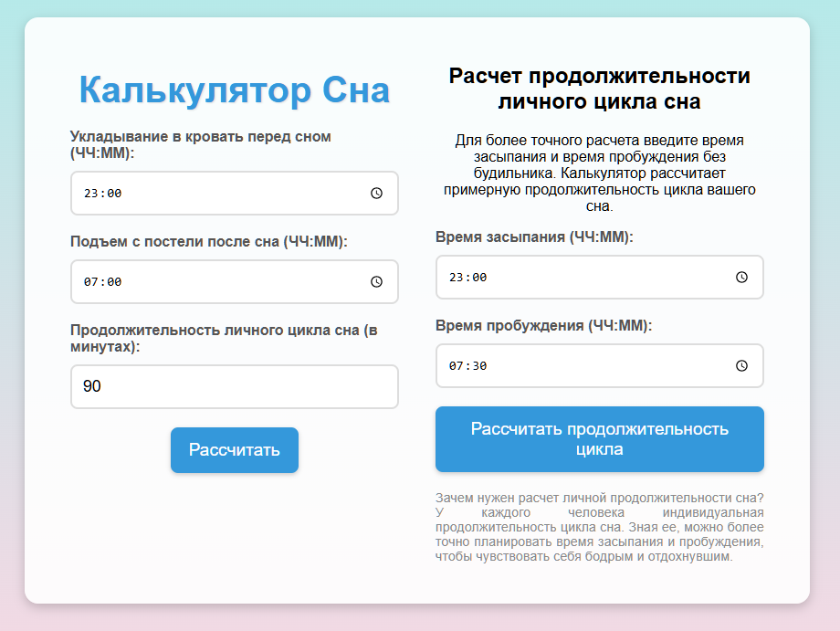Click the label Укладывание в кровать перед сном
The image size is (840, 631).
coord(203,143)
